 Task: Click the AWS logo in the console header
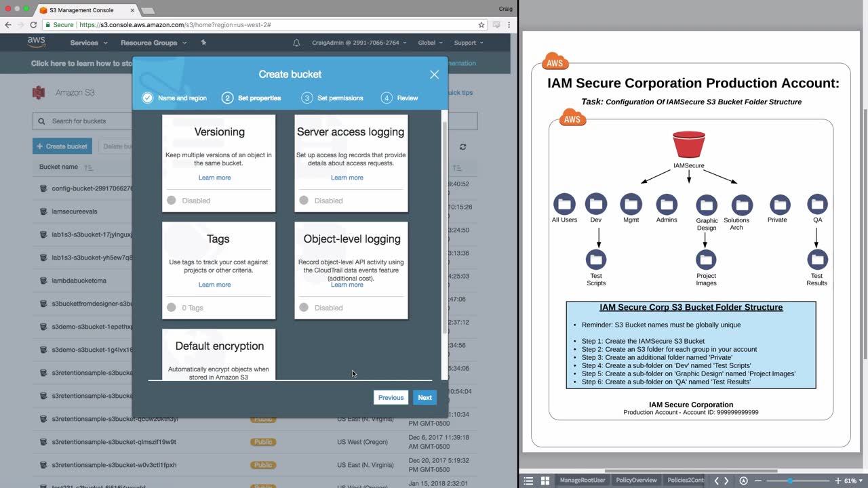point(37,42)
